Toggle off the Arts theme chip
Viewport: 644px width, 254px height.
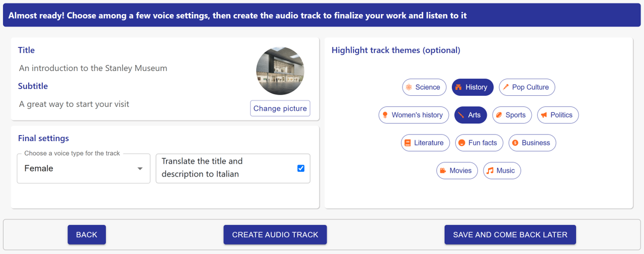(470, 115)
